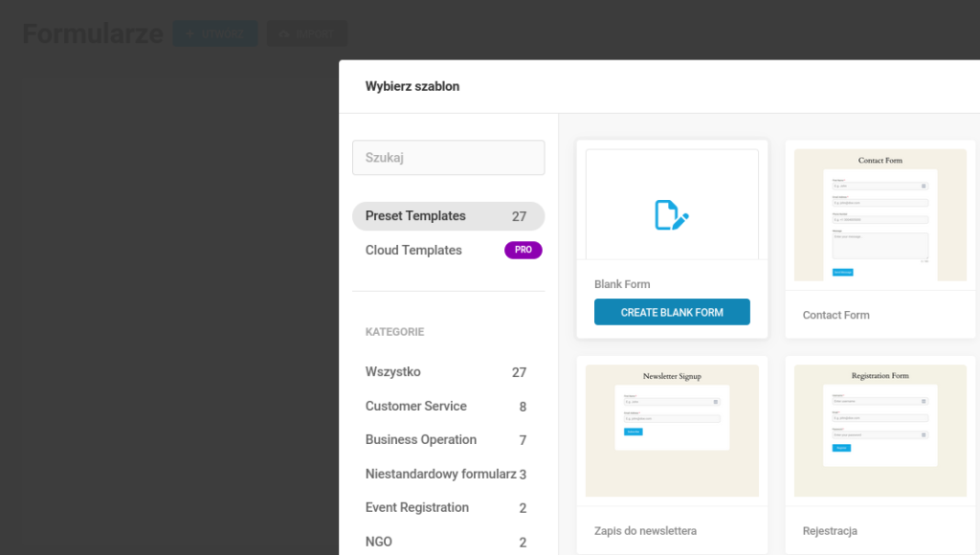Click the blank form pencil-document icon

[x=671, y=215]
